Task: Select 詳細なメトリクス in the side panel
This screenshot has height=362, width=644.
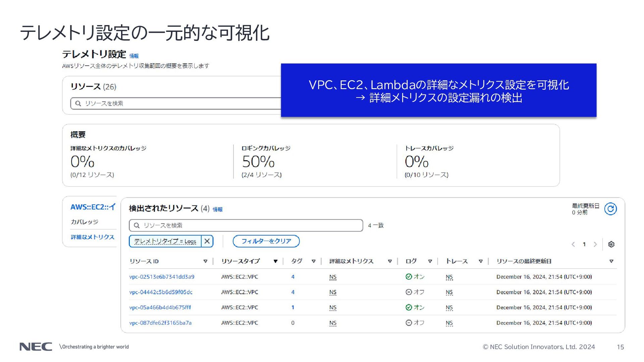Action: click(x=93, y=237)
